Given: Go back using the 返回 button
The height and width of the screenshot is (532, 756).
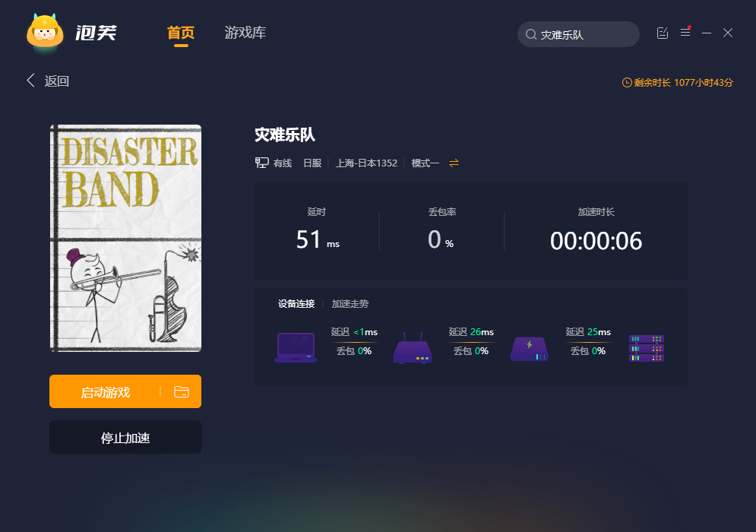Looking at the screenshot, I should coord(48,81).
